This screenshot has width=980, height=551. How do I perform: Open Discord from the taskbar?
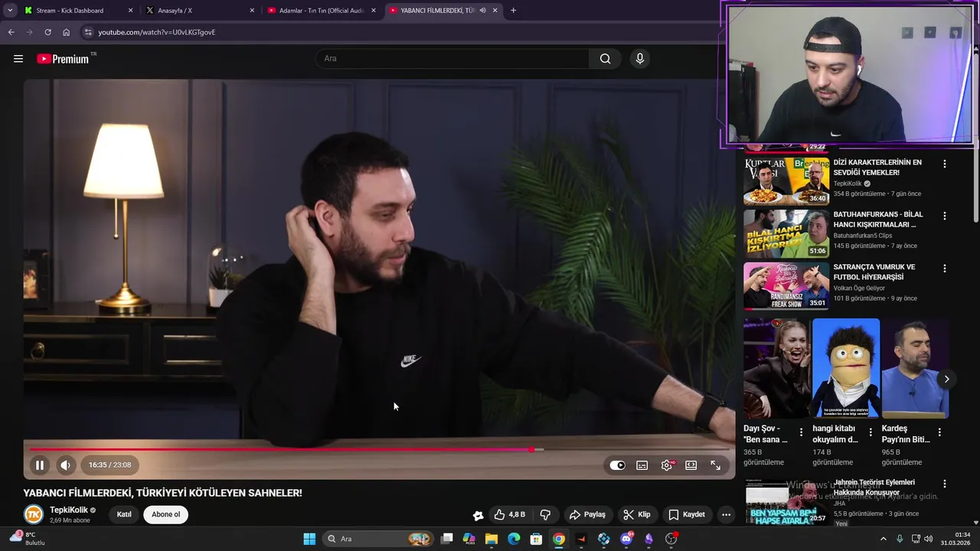(626, 539)
